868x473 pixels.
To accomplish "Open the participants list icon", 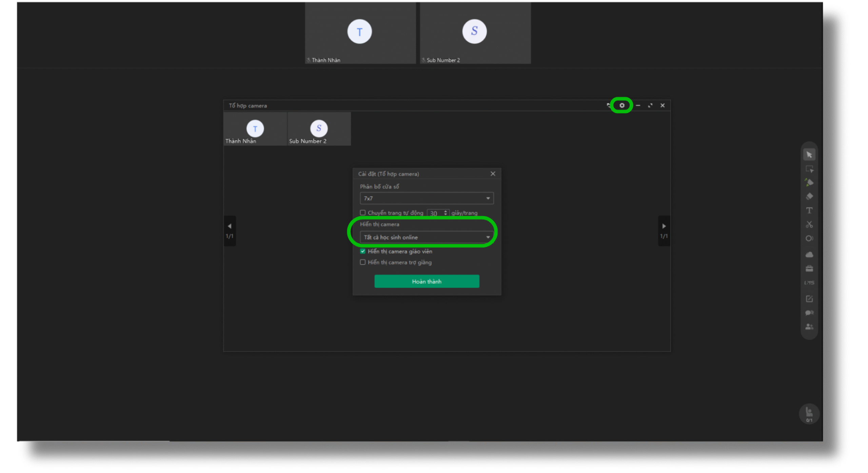I will click(x=809, y=327).
